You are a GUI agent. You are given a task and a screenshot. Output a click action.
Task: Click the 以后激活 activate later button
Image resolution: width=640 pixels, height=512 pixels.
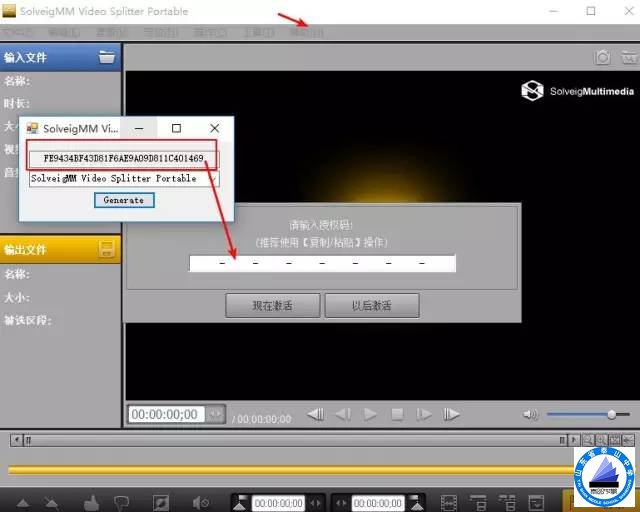[371, 306]
